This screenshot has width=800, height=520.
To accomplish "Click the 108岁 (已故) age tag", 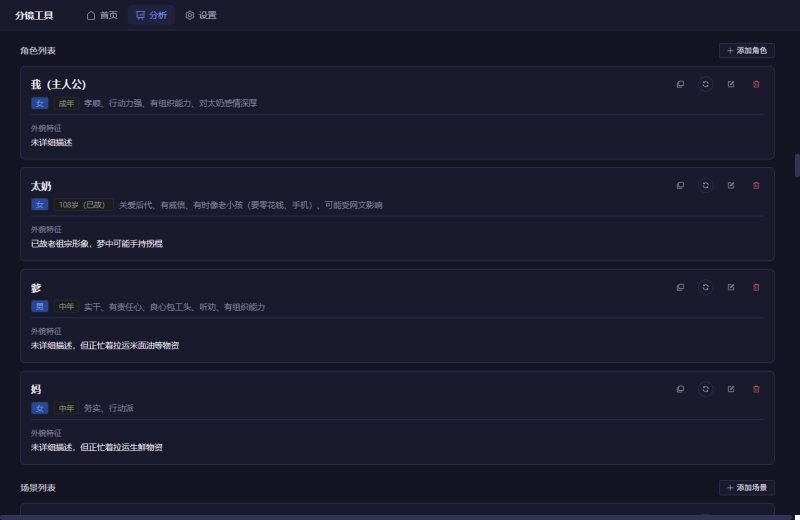I will tap(83, 205).
